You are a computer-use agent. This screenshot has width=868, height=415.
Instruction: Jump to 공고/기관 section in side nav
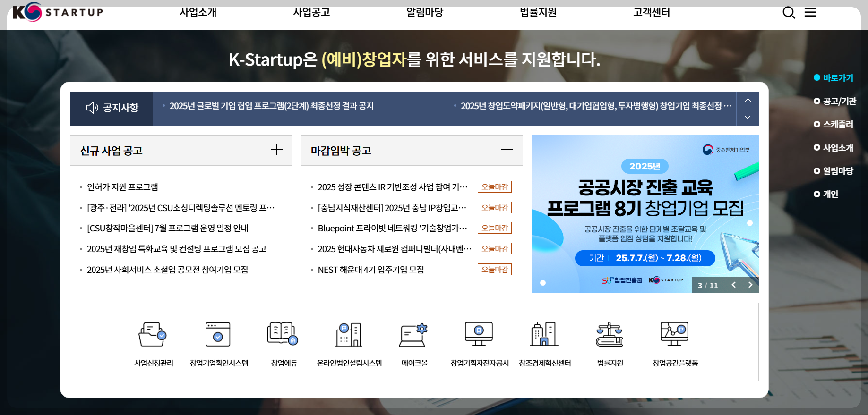point(835,101)
